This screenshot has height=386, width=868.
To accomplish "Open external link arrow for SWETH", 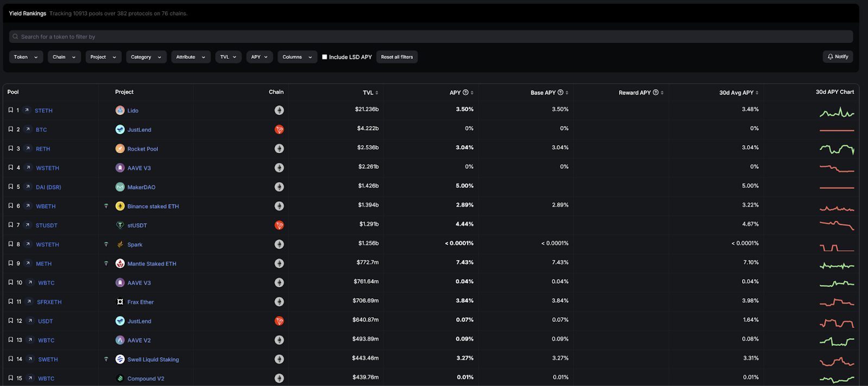I will (x=30, y=359).
